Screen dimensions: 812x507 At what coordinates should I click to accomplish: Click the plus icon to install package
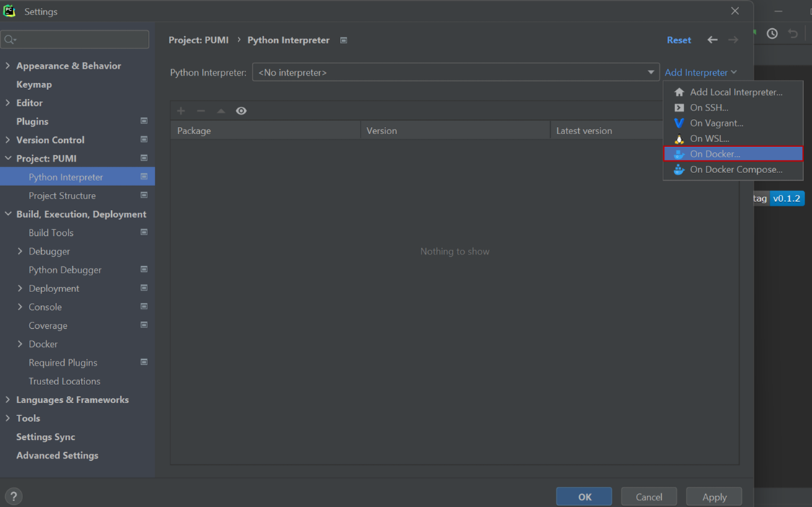click(180, 111)
